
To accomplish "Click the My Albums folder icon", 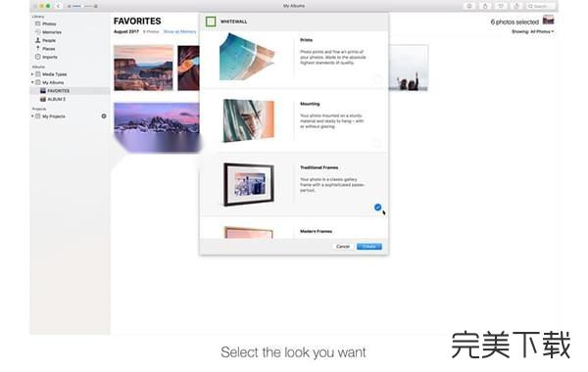I will 38,82.
